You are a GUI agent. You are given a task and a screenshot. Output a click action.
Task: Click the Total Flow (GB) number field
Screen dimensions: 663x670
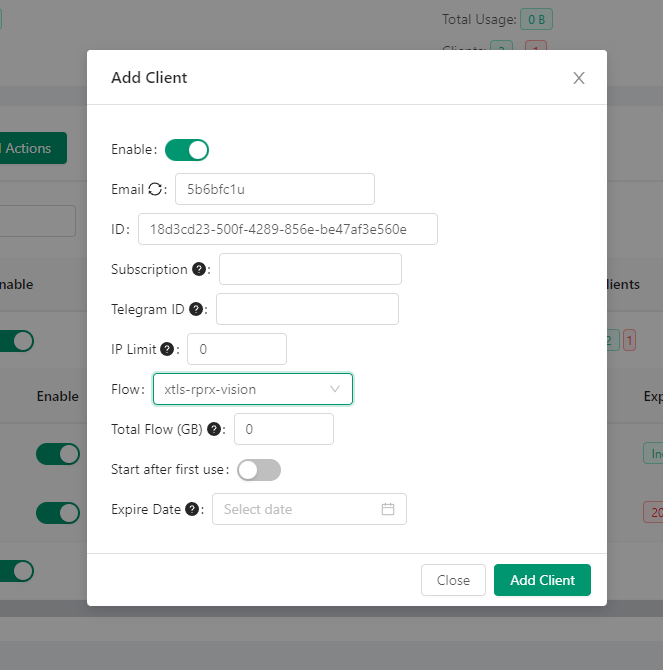click(283, 429)
